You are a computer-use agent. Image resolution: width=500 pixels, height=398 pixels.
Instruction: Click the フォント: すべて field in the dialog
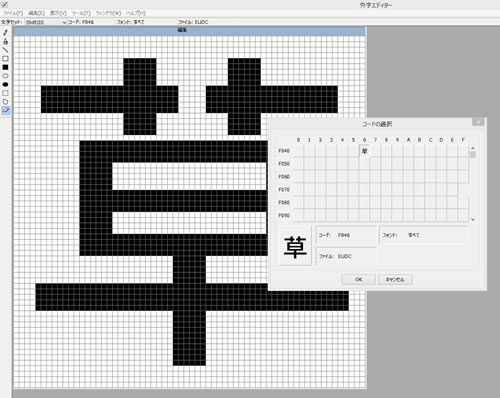click(424, 235)
